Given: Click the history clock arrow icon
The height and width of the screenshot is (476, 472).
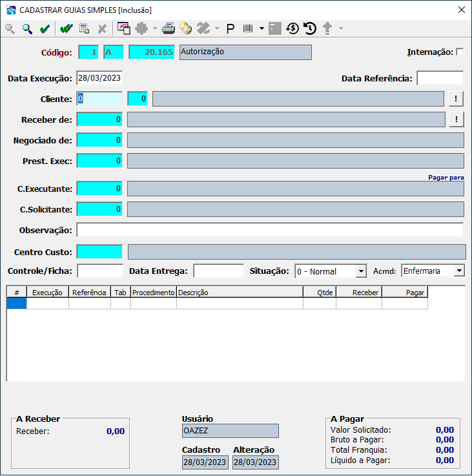Looking at the screenshot, I should click(x=310, y=28).
